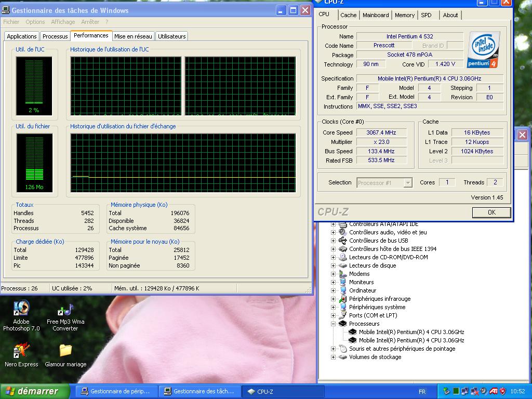Click the Util. du fichier 126 Mo gauge
This screenshot has height=399, width=532.
pyautogui.click(x=34, y=163)
